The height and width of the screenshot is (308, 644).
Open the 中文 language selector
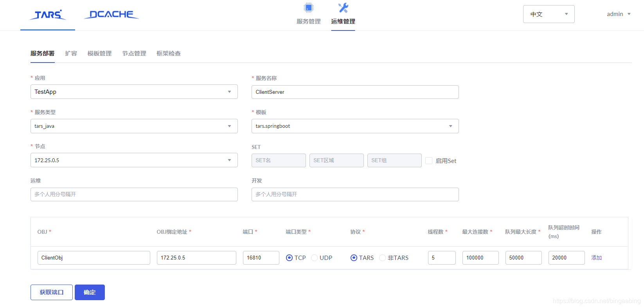[549, 14]
